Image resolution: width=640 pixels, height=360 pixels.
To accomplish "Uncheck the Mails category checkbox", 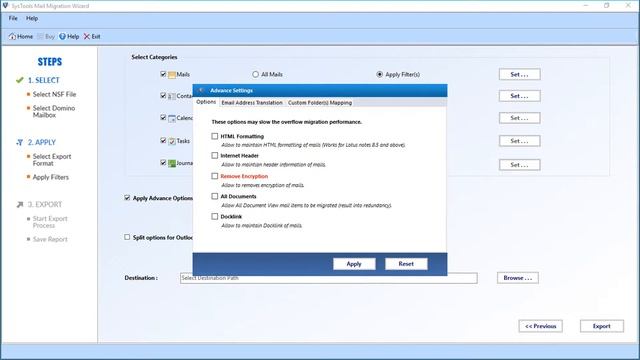I will point(163,74).
